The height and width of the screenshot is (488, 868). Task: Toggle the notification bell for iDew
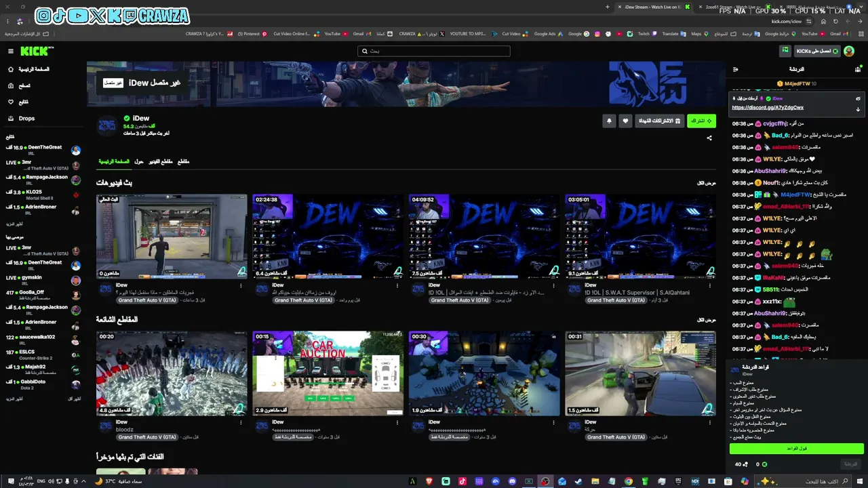(609, 121)
